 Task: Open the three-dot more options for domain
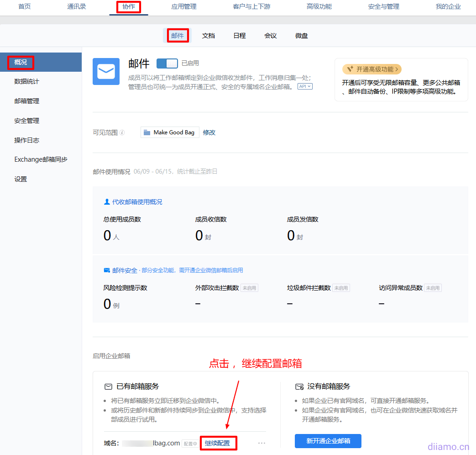pos(262,443)
